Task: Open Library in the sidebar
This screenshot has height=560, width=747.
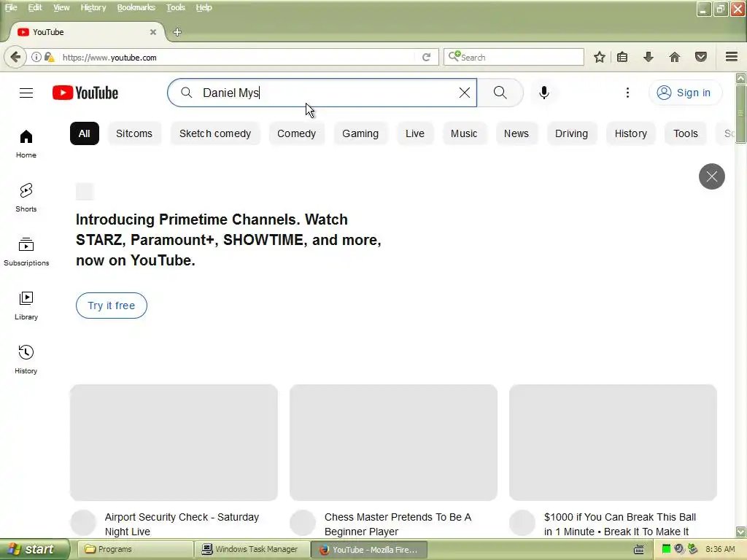Action: [26, 306]
